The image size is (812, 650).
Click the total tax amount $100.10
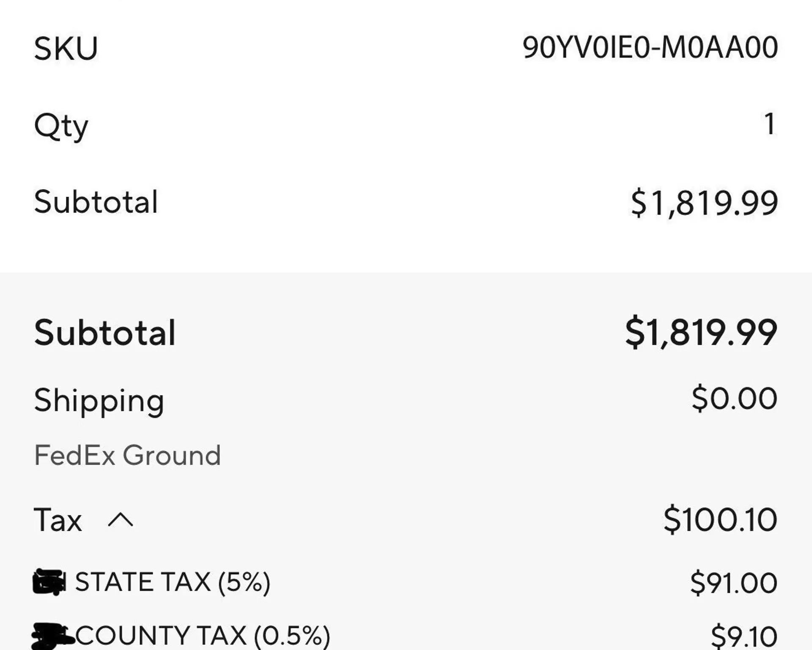pyautogui.click(x=720, y=520)
